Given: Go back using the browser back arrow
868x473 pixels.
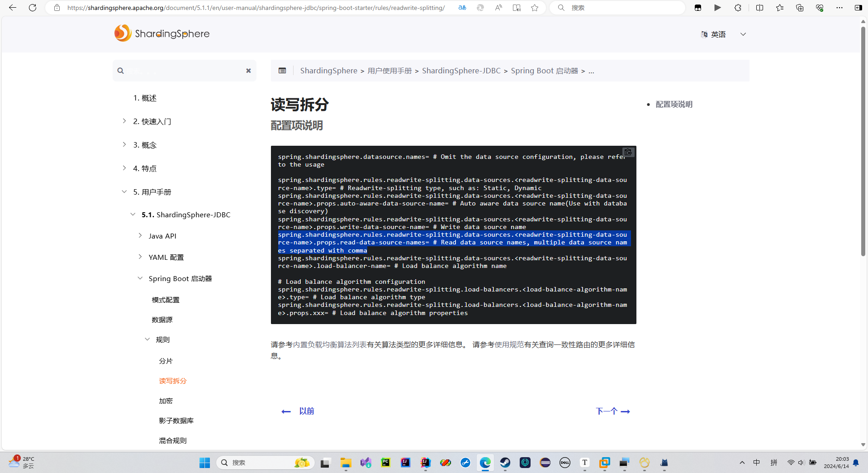Looking at the screenshot, I should 13,8.
